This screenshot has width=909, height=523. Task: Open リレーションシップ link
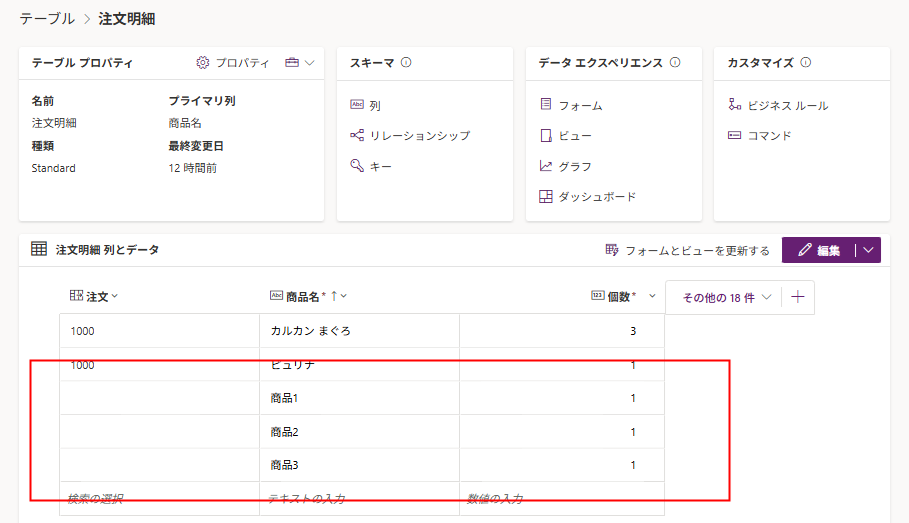tap(419, 135)
